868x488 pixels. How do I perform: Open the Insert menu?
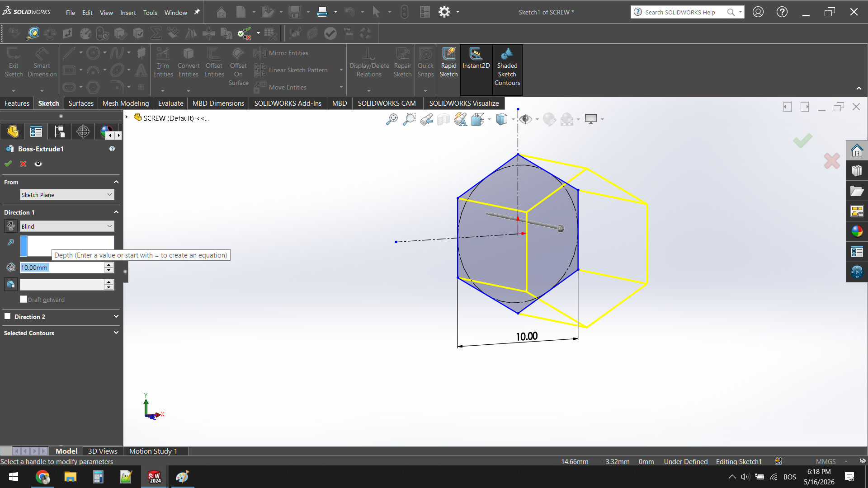[128, 13]
